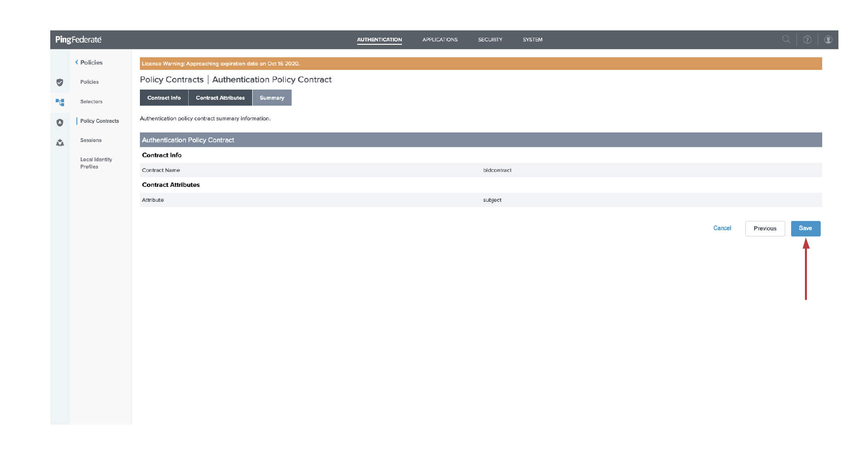Screen dimensions: 868x455
Task: Go back with the Previous button
Action: coord(765,229)
